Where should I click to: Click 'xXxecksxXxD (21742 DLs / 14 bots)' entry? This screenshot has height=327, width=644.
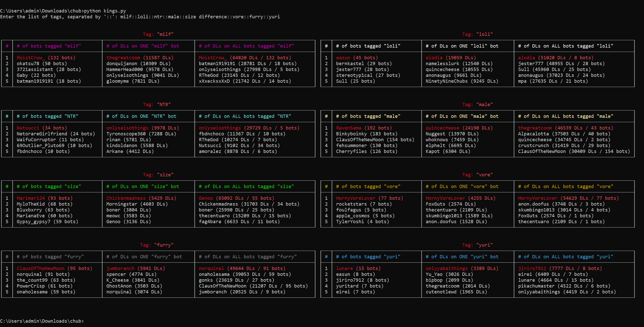245,81
